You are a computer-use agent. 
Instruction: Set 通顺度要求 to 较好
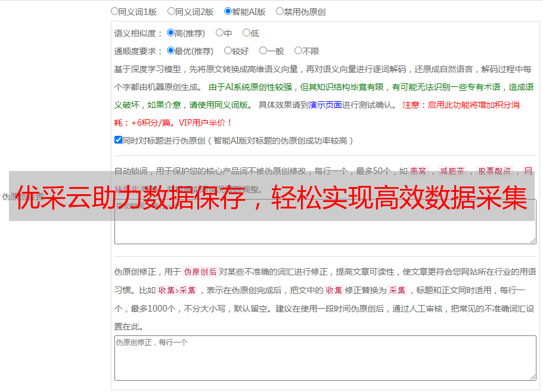[228, 51]
